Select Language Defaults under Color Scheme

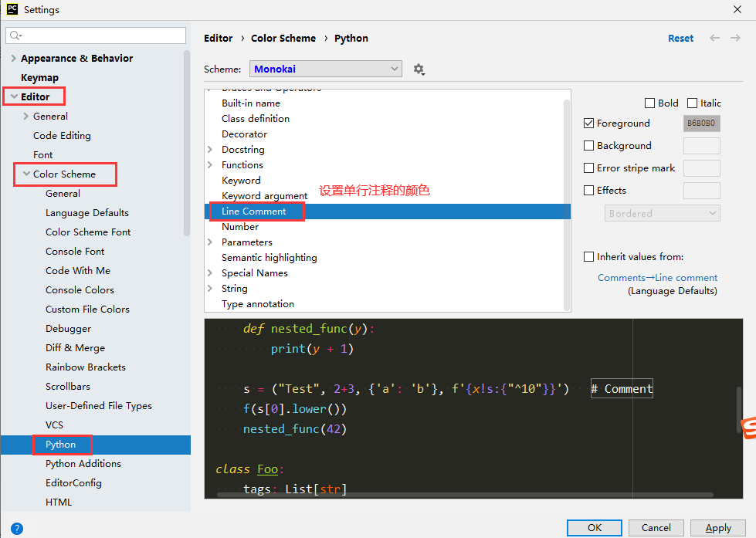87,212
